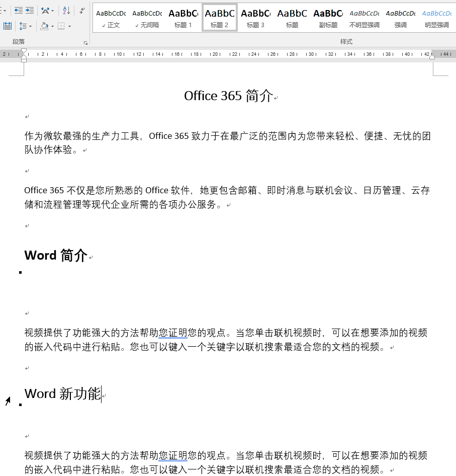Apply the 标题 1 style
The height and width of the screenshot is (476, 456).
[183, 18]
